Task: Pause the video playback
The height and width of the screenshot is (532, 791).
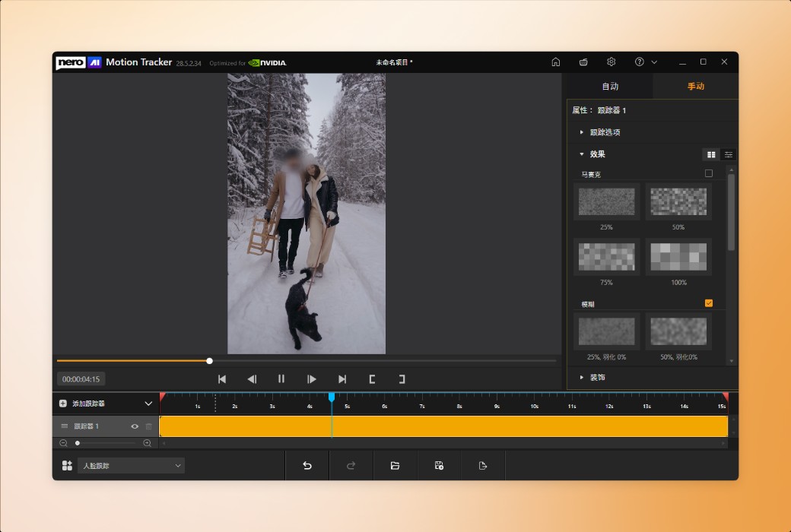Action: (x=281, y=378)
